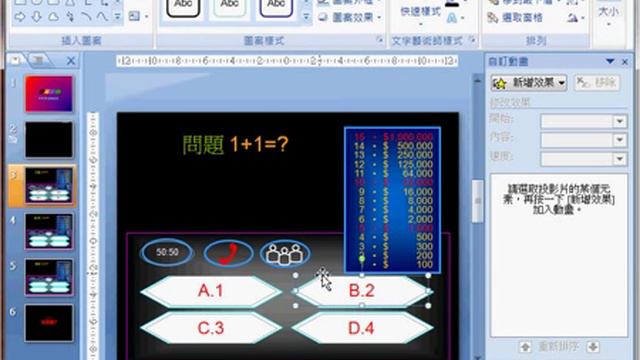This screenshot has width=640, height=360.
Task: Click the green rotation handle above B.2
Action: [x=362, y=259]
